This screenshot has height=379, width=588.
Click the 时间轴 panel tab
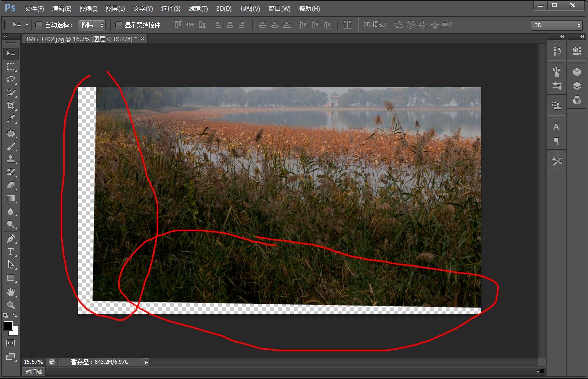(34, 372)
